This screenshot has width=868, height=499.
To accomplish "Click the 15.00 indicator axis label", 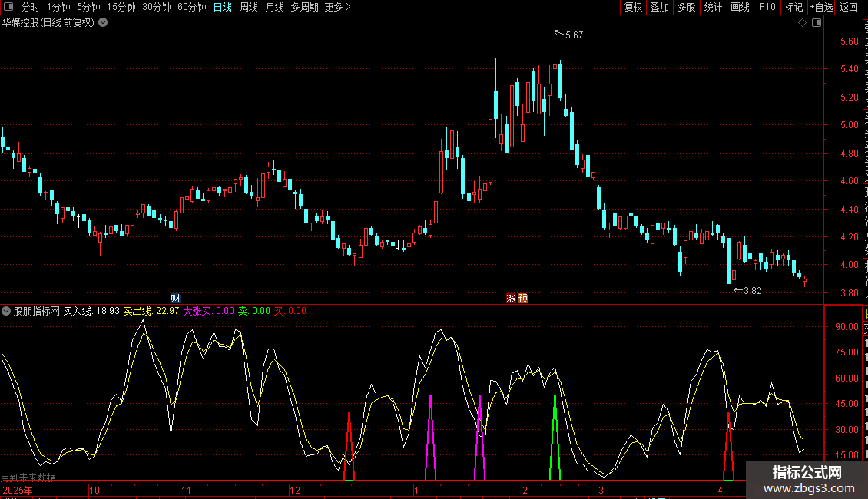I will 847,454.
